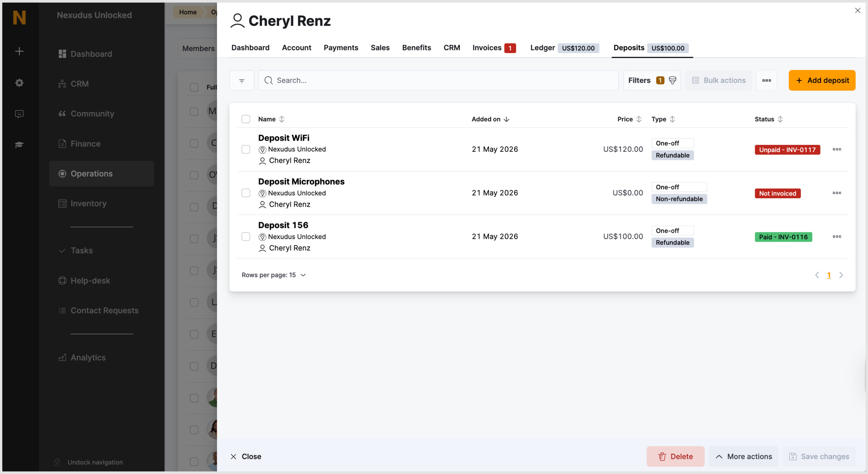Expand the More actions menu
The width and height of the screenshot is (868, 474).
(743, 456)
